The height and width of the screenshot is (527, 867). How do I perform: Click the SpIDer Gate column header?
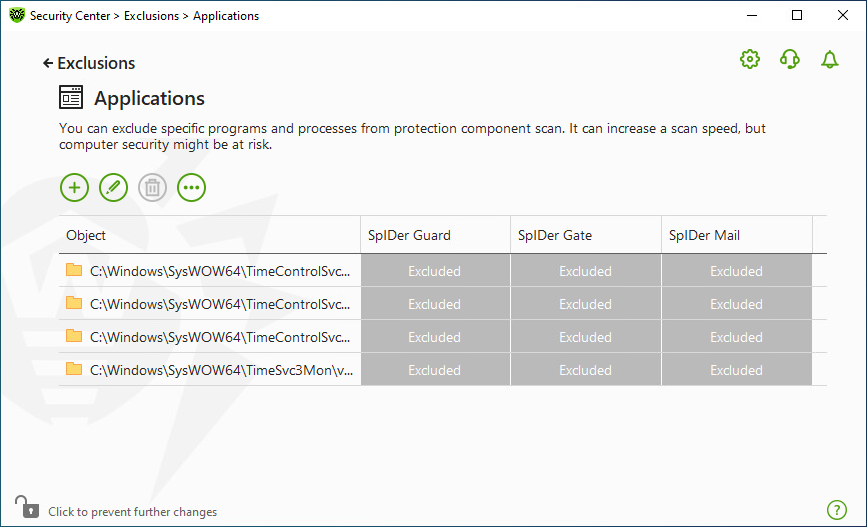(586, 235)
